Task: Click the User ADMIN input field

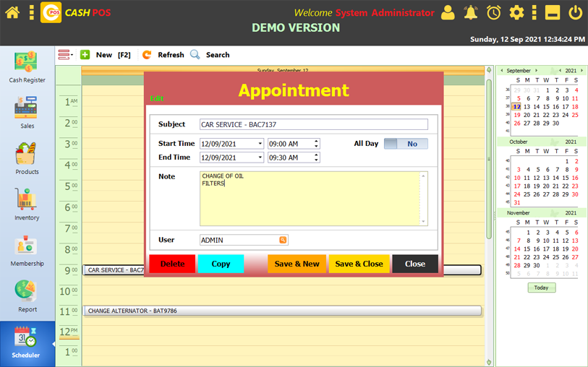Action: coord(244,240)
